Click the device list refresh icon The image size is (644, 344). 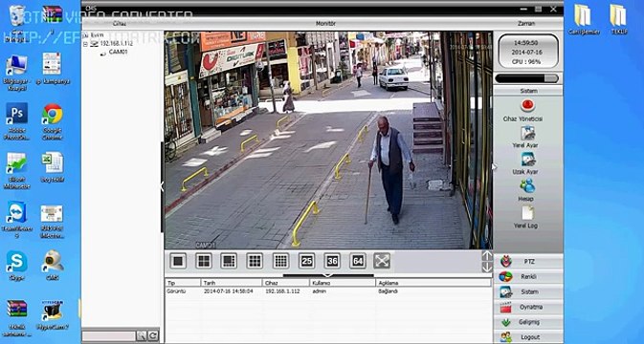tap(153, 336)
